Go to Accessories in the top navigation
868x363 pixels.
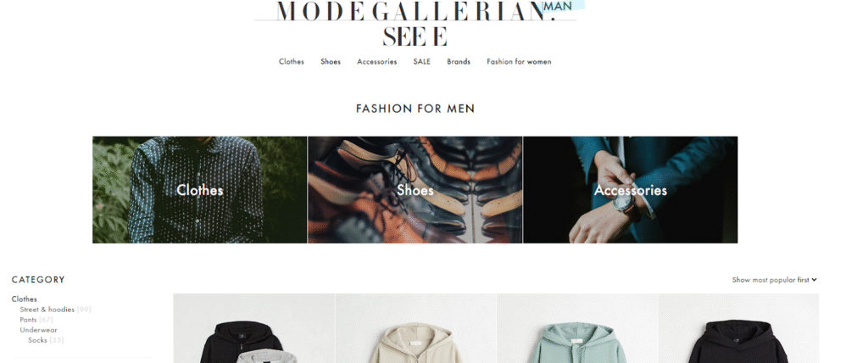(x=377, y=62)
